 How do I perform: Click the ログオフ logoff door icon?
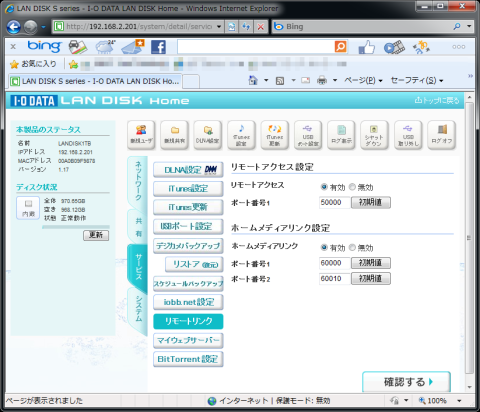(x=442, y=135)
